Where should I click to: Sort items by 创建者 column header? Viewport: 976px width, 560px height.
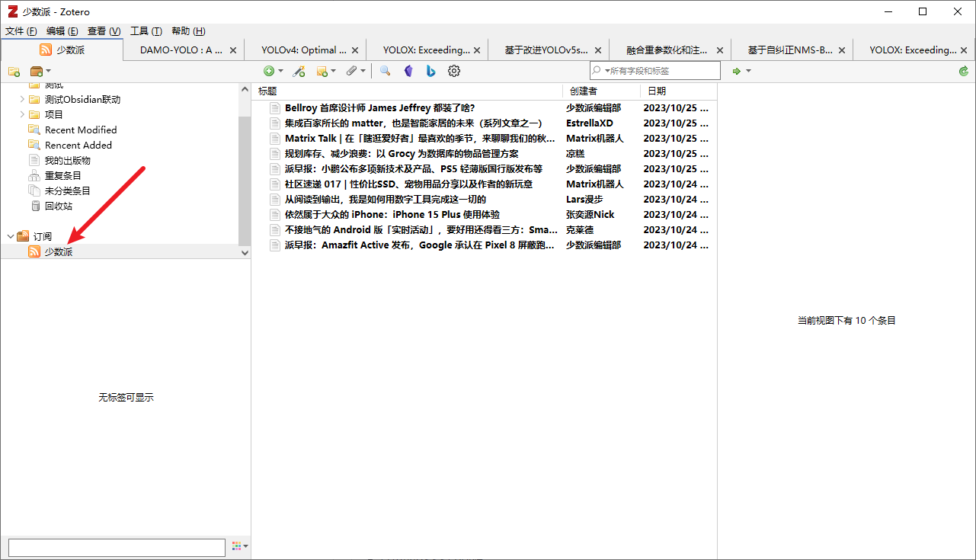602,91
